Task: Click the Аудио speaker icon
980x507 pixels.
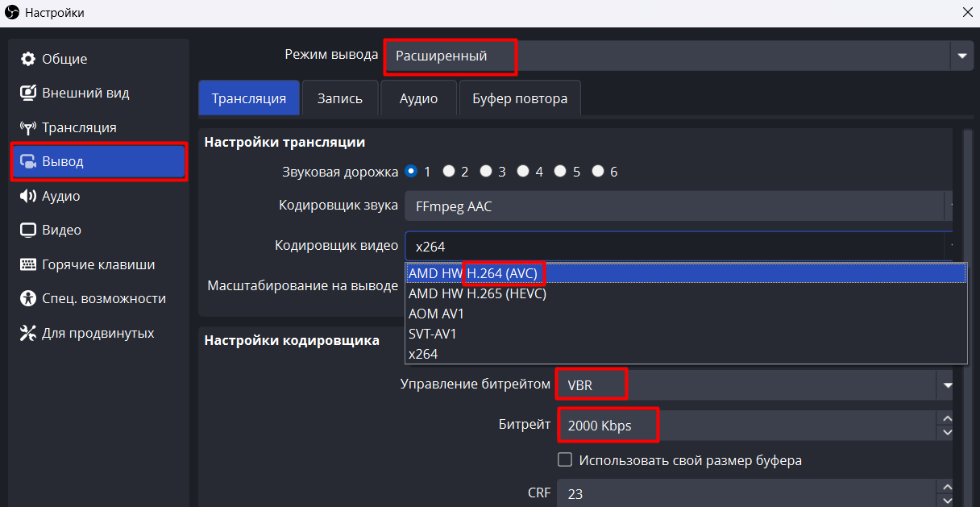Action: point(28,196)
